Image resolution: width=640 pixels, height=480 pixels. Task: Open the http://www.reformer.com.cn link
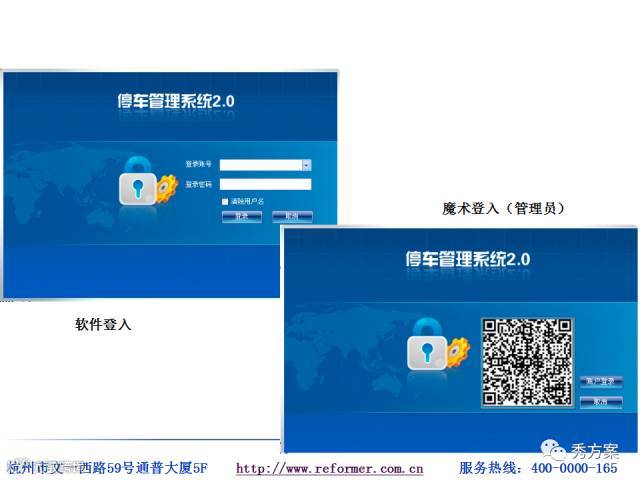(x=329, y=468)
